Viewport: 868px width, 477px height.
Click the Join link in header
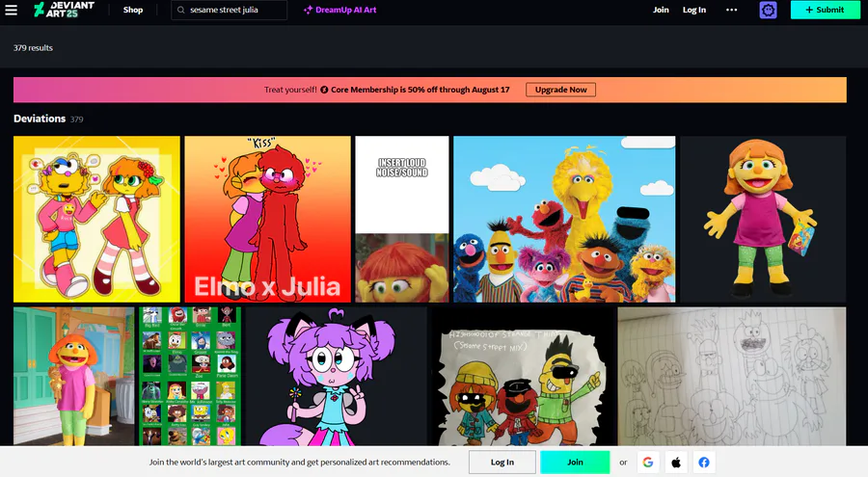661,10
